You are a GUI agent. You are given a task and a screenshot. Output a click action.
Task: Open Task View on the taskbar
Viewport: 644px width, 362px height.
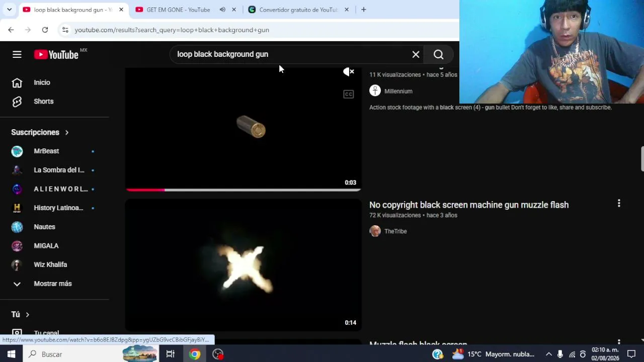pyautogui.click(x=171, y=354)
